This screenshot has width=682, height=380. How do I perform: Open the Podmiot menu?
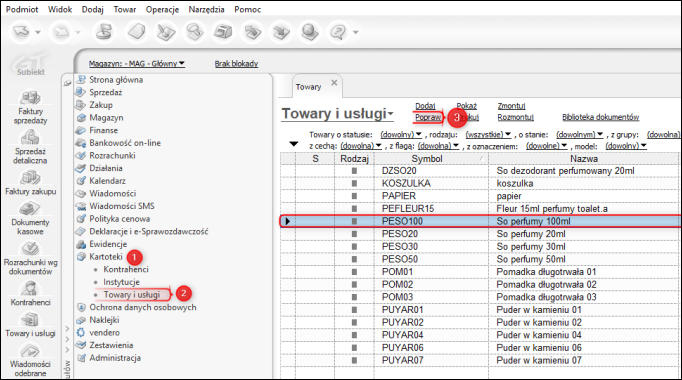(x=22, y=9)
